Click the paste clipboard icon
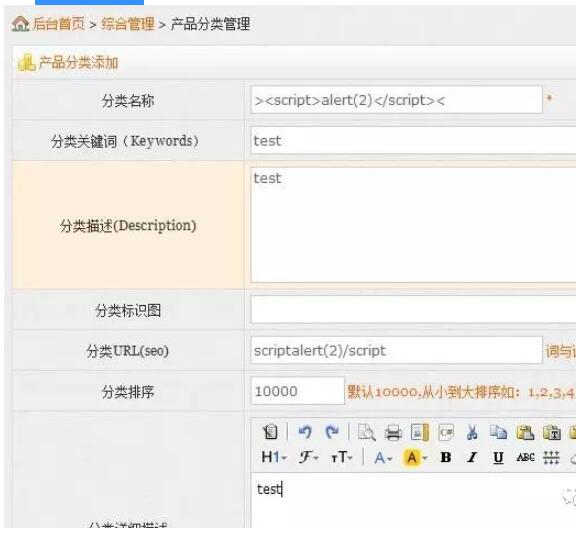 pos(525,432)
